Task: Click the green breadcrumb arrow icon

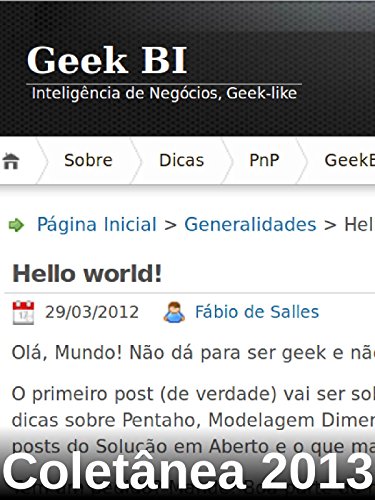Action: [16, 225]
